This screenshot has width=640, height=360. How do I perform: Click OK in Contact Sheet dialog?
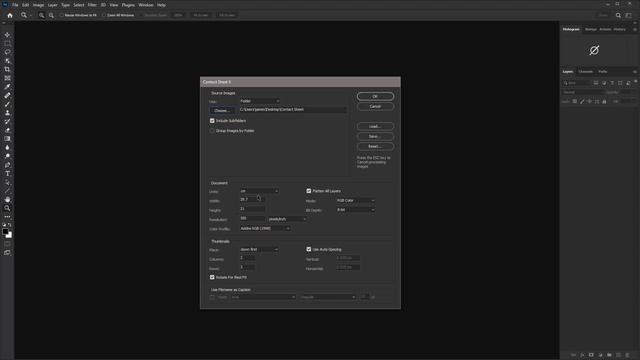[375, 96]
